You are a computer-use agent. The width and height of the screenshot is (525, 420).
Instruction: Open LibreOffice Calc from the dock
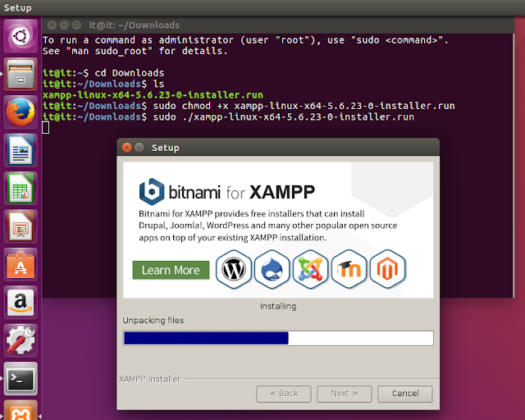[21, 188]
